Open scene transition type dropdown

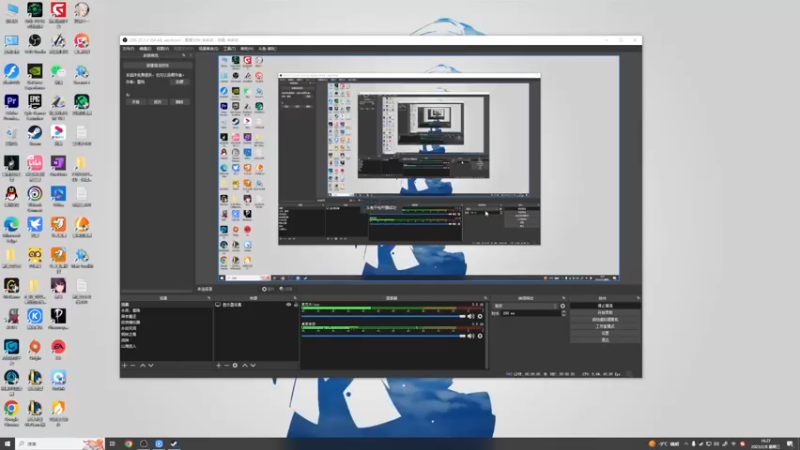[525, 306]
